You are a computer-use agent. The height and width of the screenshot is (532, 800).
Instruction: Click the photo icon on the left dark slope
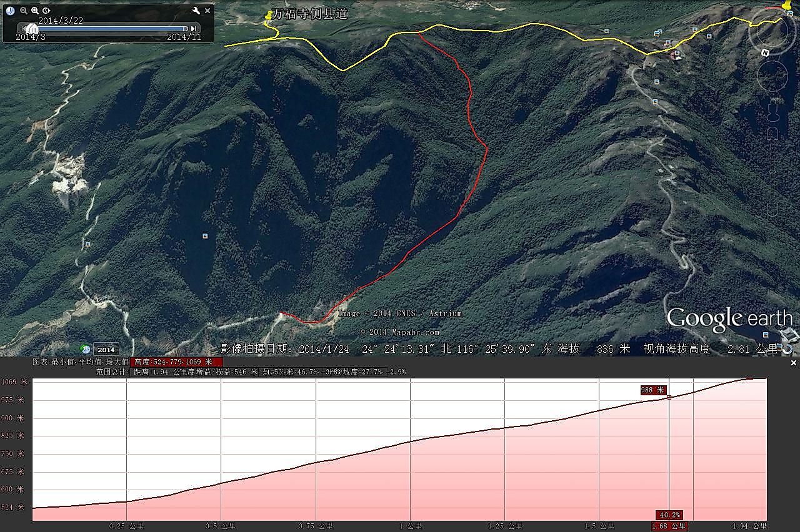(205, 236)
